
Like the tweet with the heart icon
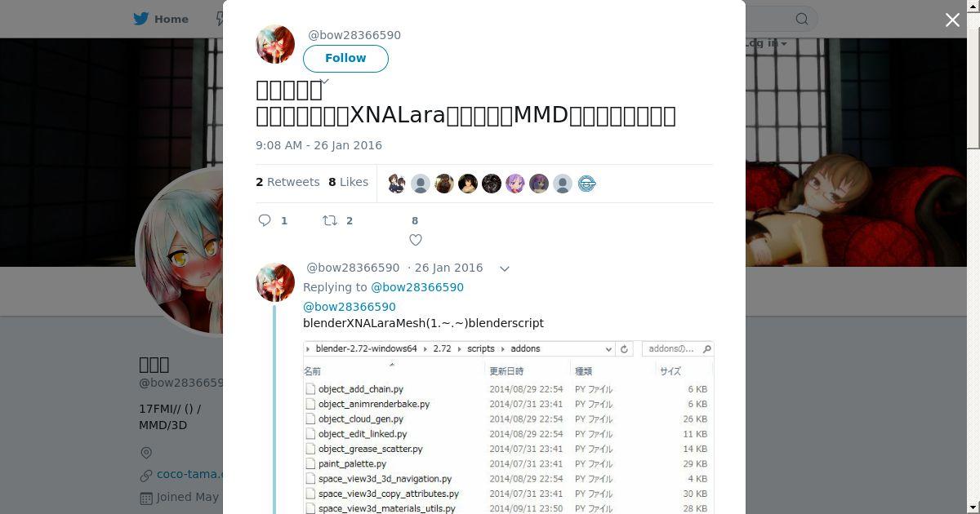click(x=415, y=240)
